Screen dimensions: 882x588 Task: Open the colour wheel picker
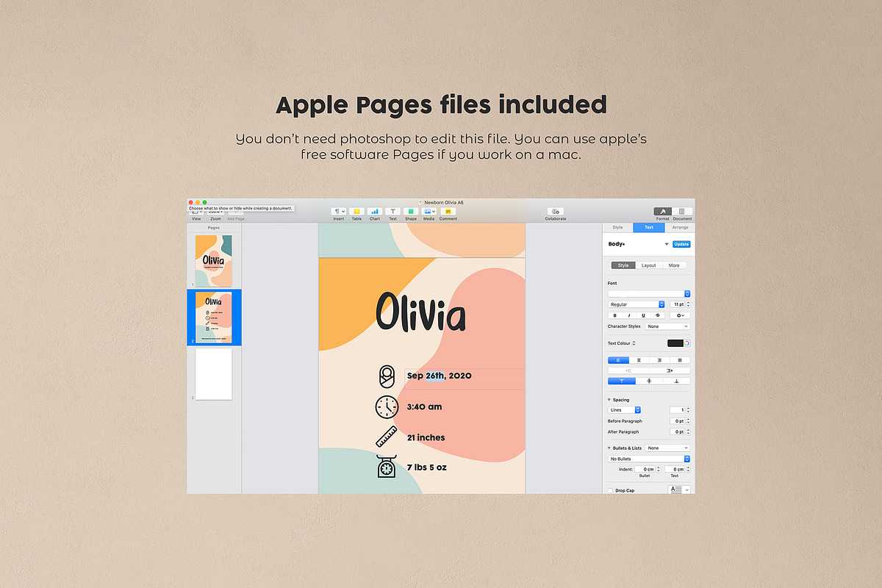(686, 343)
